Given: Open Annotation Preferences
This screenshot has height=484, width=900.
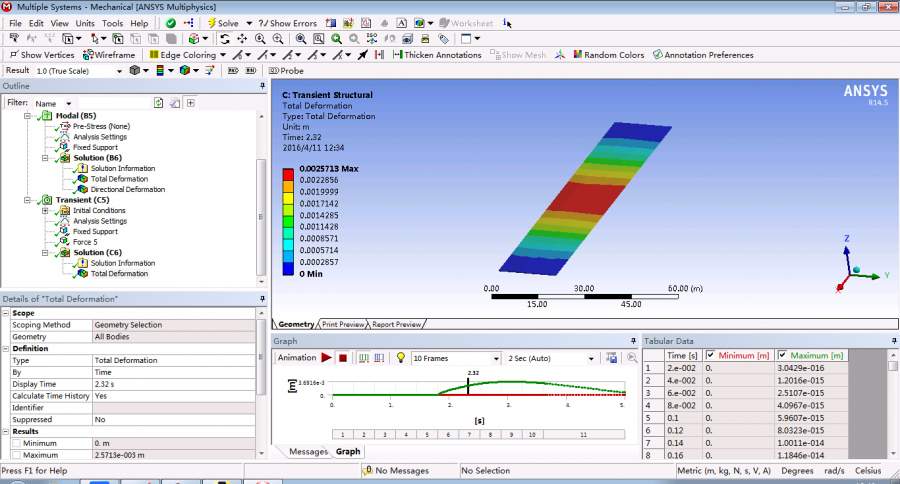Looking at the screenshot, I should (x=703, y=55).
